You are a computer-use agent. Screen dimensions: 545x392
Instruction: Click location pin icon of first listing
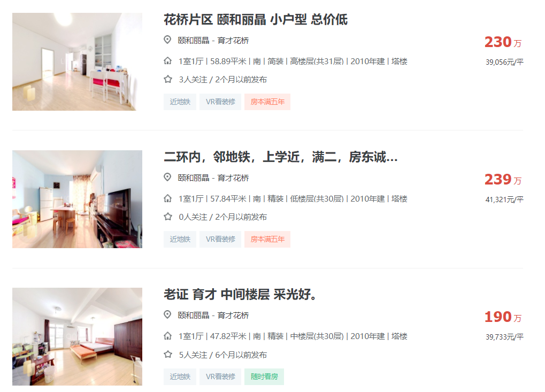[167, 40]
